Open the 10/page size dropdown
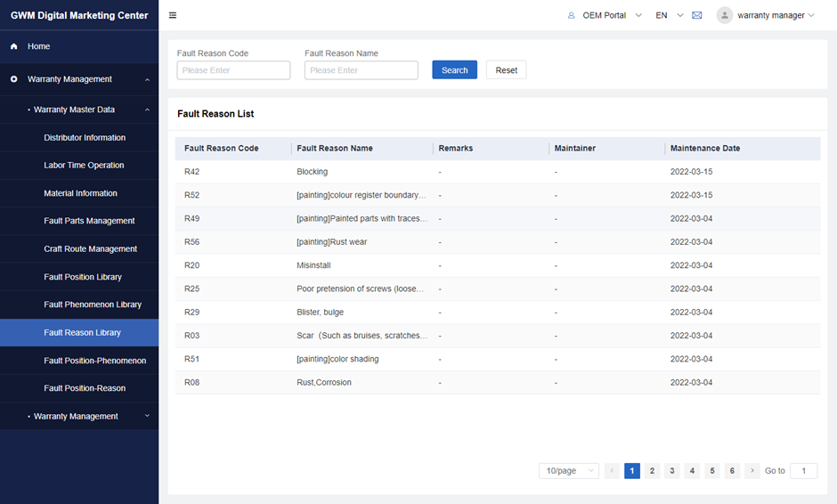 pos(568,471)
